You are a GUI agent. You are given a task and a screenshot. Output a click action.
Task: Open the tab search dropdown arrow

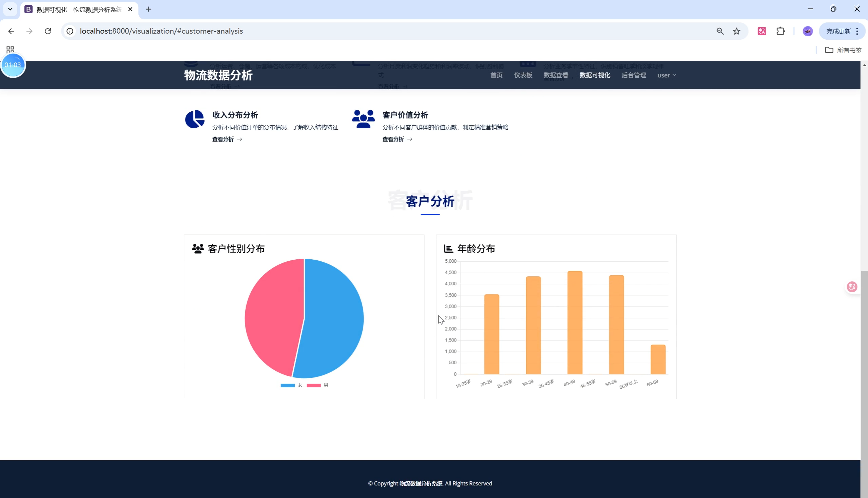point(10,9)
